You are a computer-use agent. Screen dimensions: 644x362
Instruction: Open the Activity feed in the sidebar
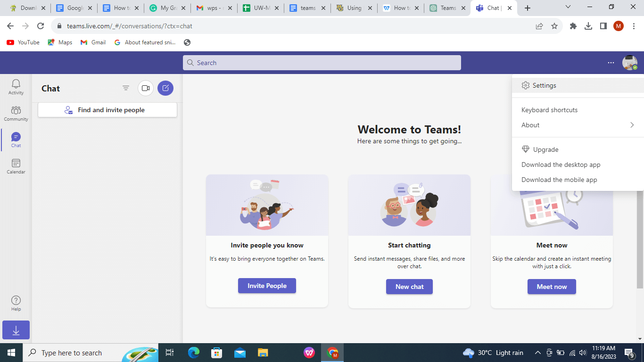click(16, 87)
